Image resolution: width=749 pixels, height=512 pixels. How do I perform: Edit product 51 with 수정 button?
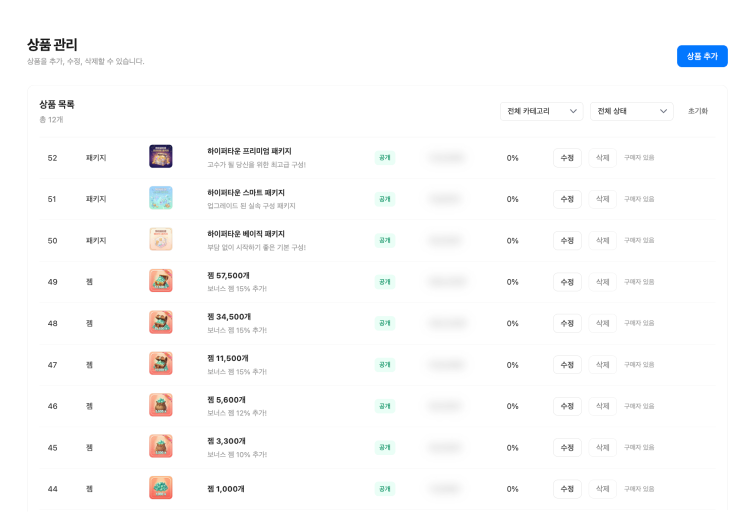pos(567,199)
